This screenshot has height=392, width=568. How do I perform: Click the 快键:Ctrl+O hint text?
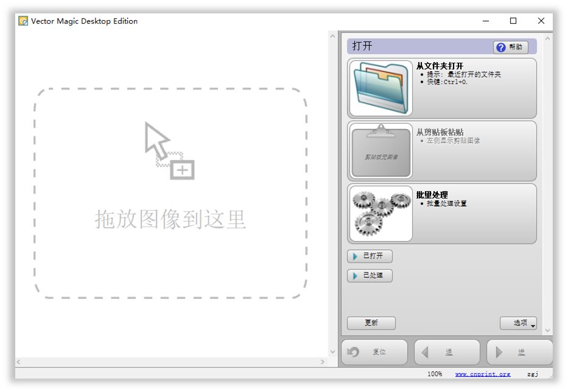tap(447, 82)
